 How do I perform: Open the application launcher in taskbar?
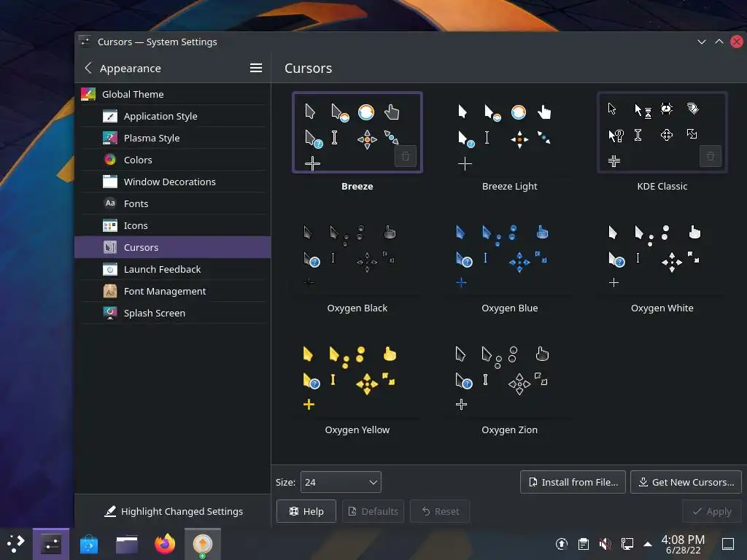(16, 543)
